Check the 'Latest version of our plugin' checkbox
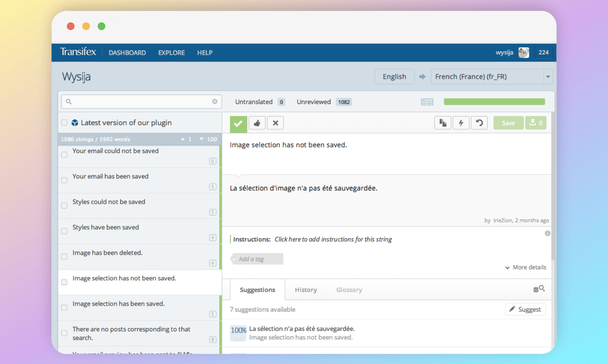608x364 pixels. click(64, 123)
